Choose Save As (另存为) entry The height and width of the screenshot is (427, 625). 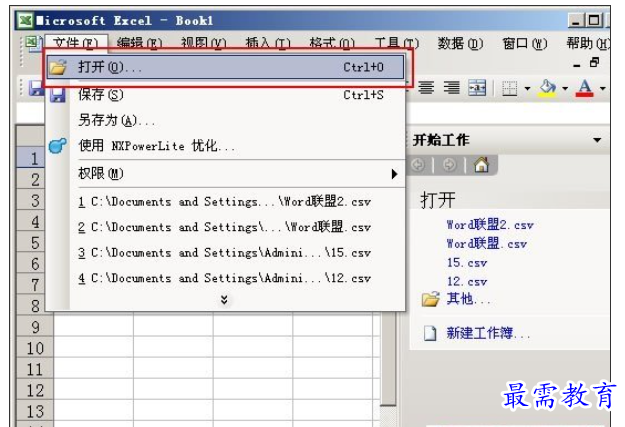click(226, 120)
